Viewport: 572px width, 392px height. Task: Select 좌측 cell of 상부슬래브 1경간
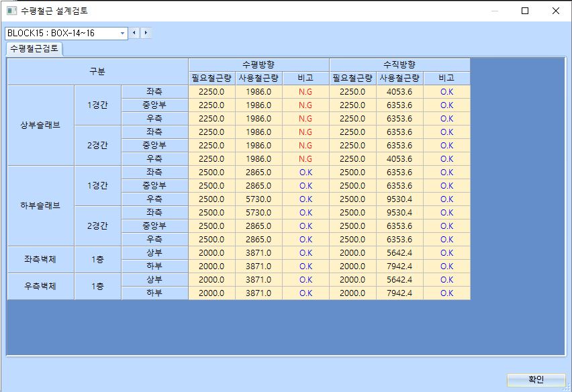pos(154,92)
